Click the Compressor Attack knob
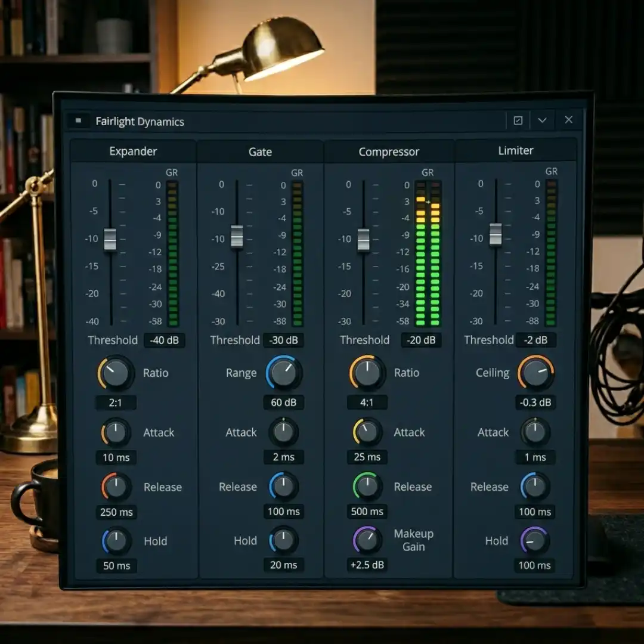 pyautogui.click(x=367, y=432)
